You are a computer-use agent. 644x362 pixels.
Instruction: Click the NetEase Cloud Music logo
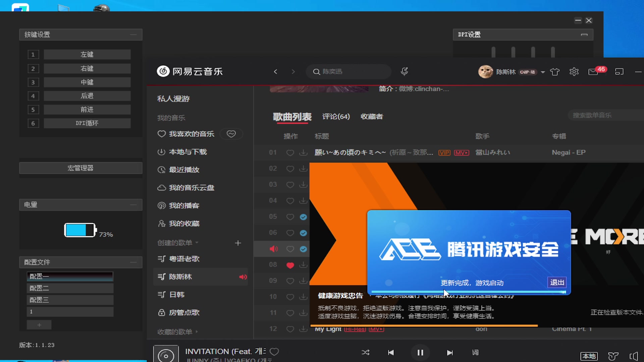point(190,71)
